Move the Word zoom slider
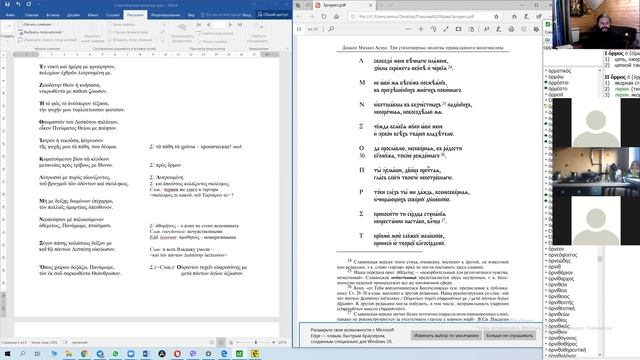 pos(256,342)
